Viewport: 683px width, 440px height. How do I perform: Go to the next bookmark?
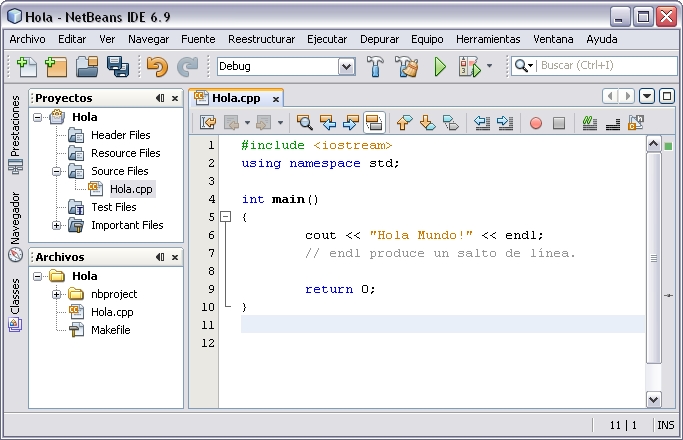click(427, 122)
